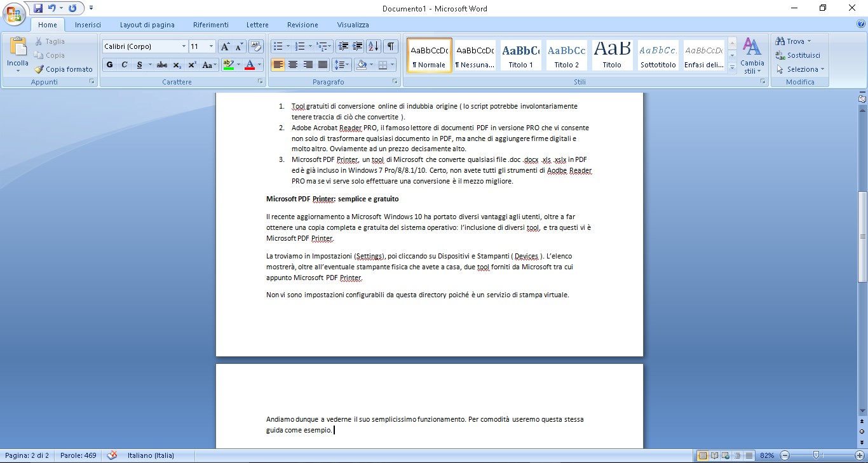The width and height of the screenshot is (868, 463).
Task: Open the Carattere dialog launcher
Action: 260,82
